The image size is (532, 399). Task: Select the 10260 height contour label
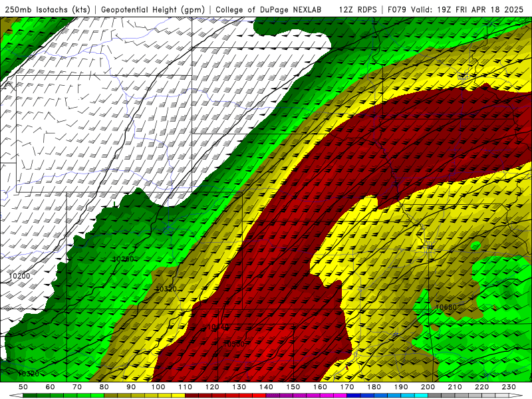point(123,259)
